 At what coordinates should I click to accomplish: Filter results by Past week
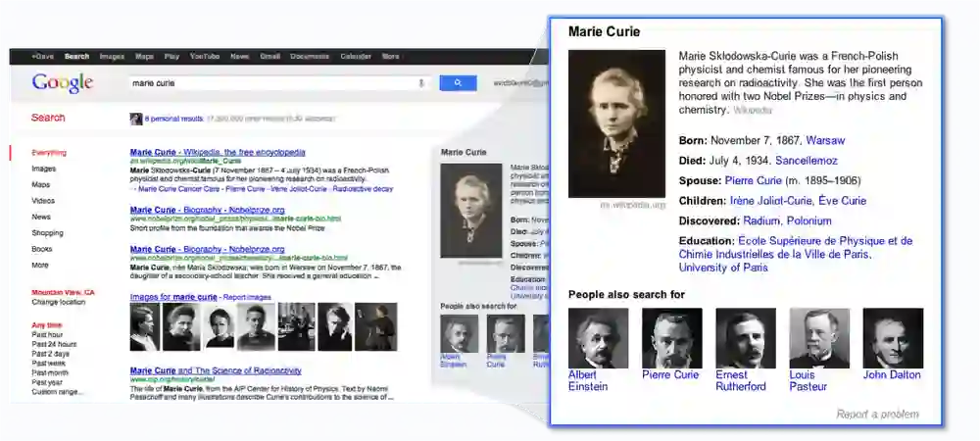[x=49, y=363]
